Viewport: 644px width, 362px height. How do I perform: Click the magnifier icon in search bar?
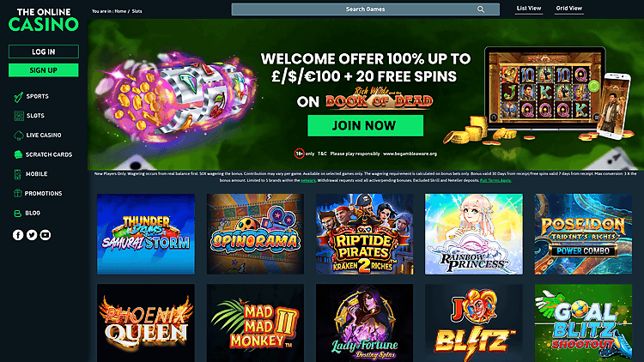click(480, 9)
